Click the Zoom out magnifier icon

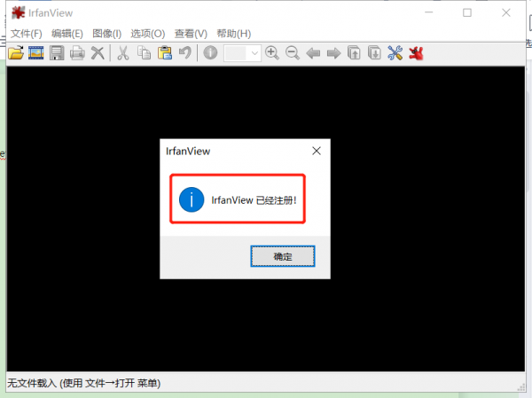point(293,53)
